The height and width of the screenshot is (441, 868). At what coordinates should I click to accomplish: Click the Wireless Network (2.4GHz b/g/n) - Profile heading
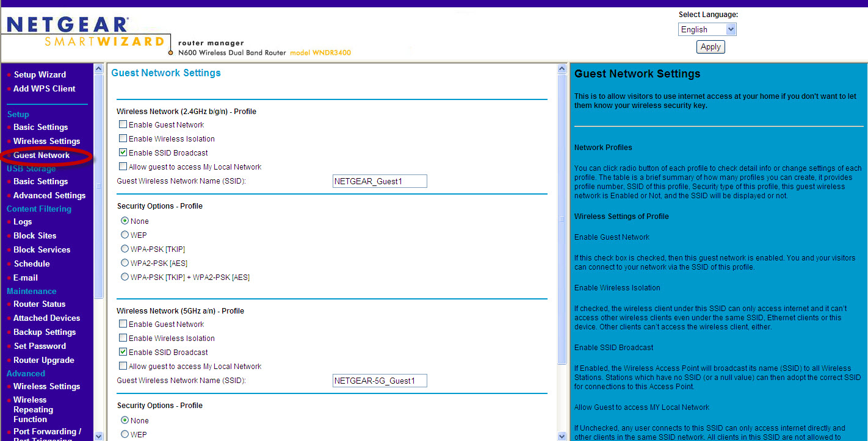(186, 112)
